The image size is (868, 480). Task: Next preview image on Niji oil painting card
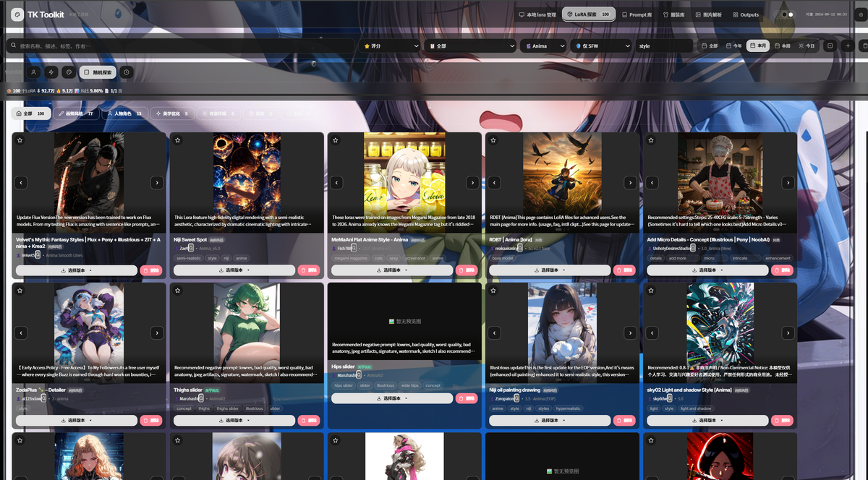click(x=630, y=333)
